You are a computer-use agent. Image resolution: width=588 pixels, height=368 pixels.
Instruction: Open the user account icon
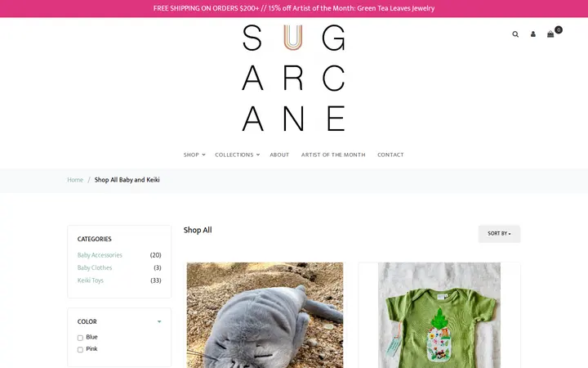(532, 34)
